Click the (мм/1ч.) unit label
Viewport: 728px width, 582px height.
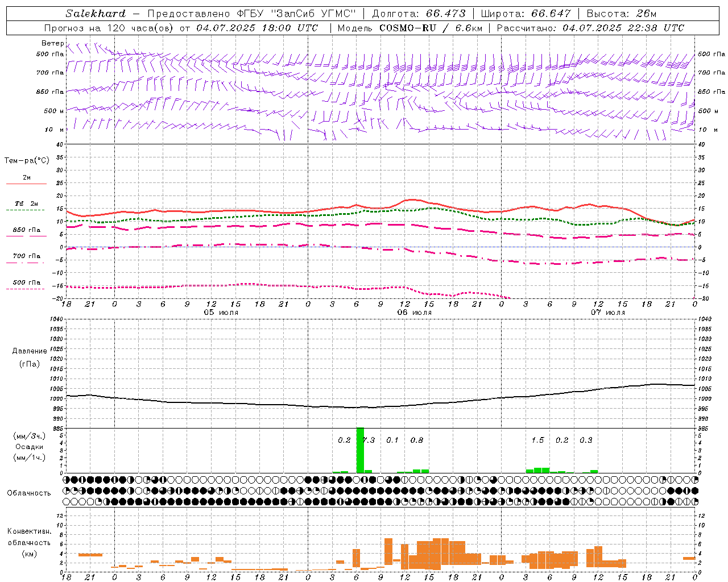30,458
